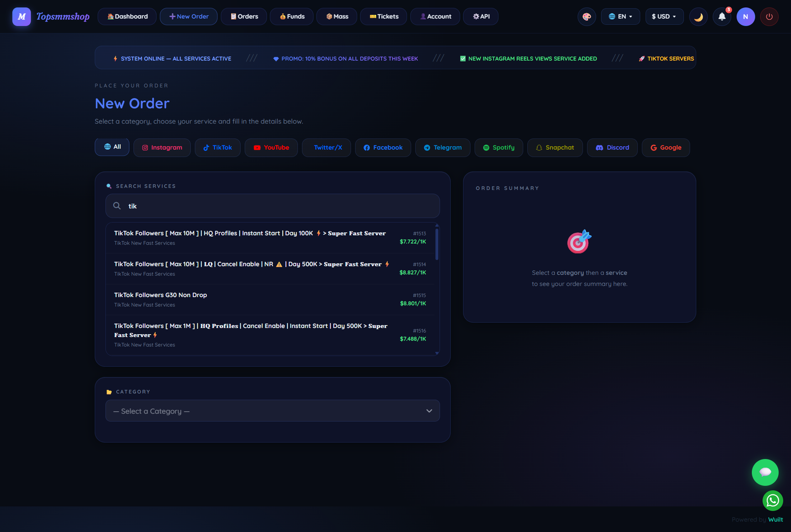Open the USD currency dropdown
The image size is (791, 532).
tap(664, 17)
